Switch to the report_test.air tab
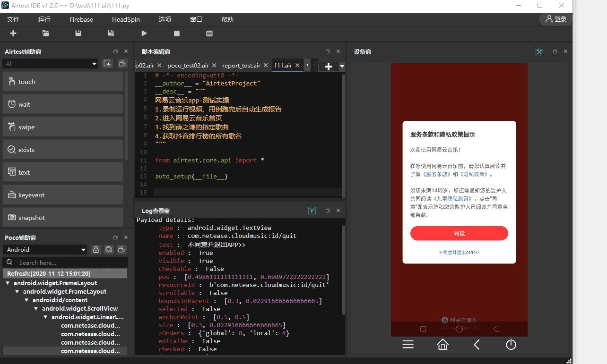The image size is (607, 364). pyautogui.click(x=241, y=66)
